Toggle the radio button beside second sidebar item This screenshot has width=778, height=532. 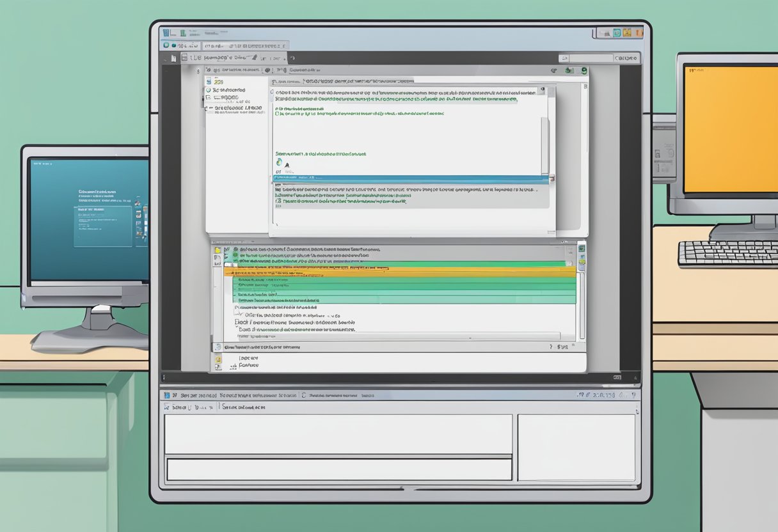coord(209,91)
